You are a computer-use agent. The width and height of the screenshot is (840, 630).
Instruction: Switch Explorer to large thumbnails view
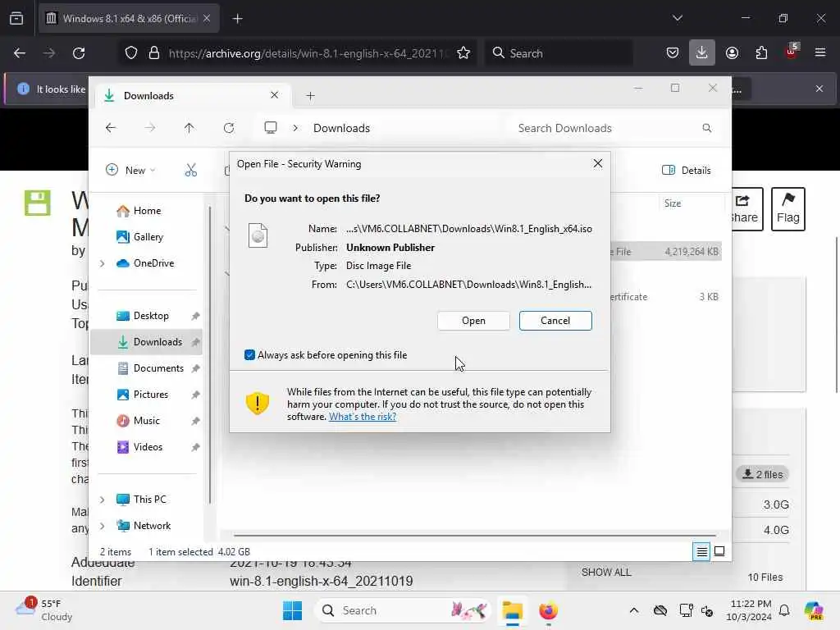click(x=719, y=551)
